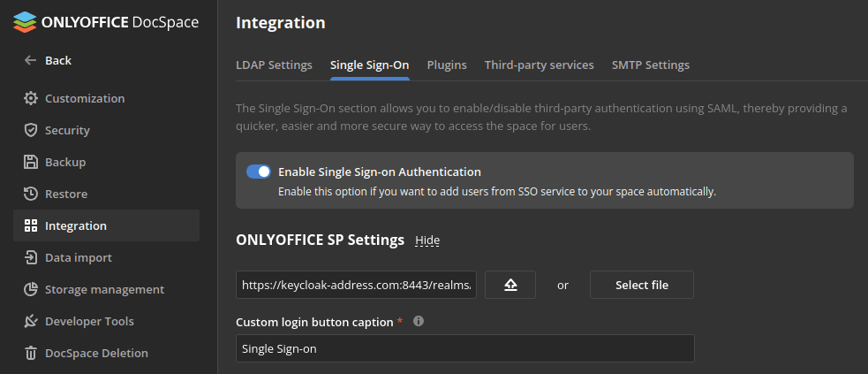Click the Custom login button caption field
The width and height of the screenshot is (868, 374).
click(x=465, y=348)
